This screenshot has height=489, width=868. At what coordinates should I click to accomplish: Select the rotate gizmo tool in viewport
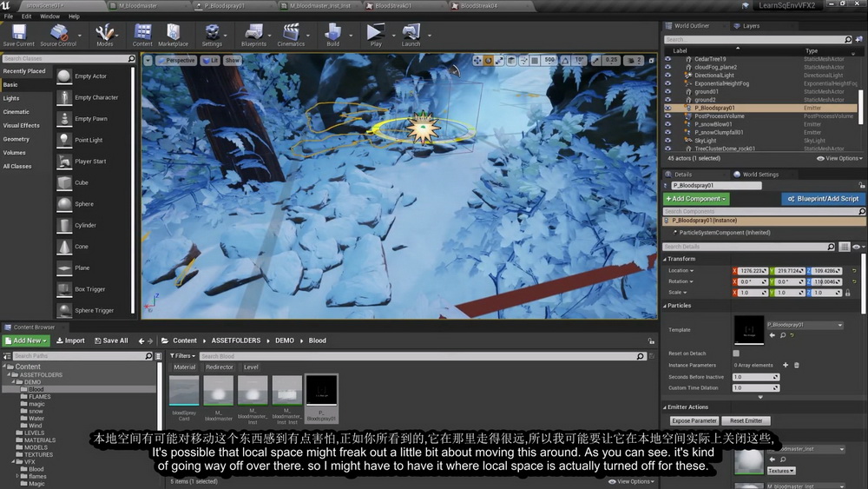tap(488, 60)
